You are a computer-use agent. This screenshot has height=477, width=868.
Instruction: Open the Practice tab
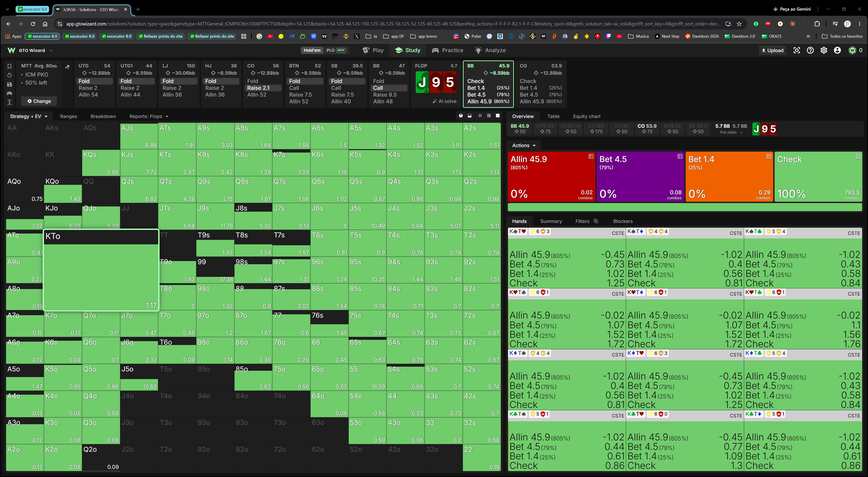click(448, 50)
